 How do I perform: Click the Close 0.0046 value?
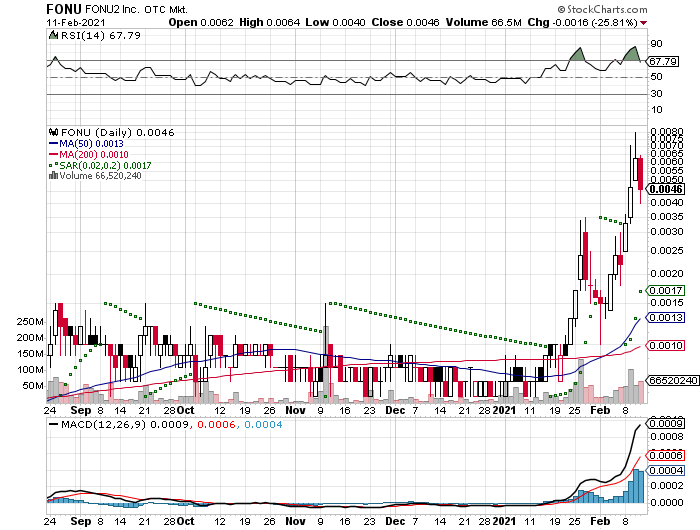coord(405,22)
